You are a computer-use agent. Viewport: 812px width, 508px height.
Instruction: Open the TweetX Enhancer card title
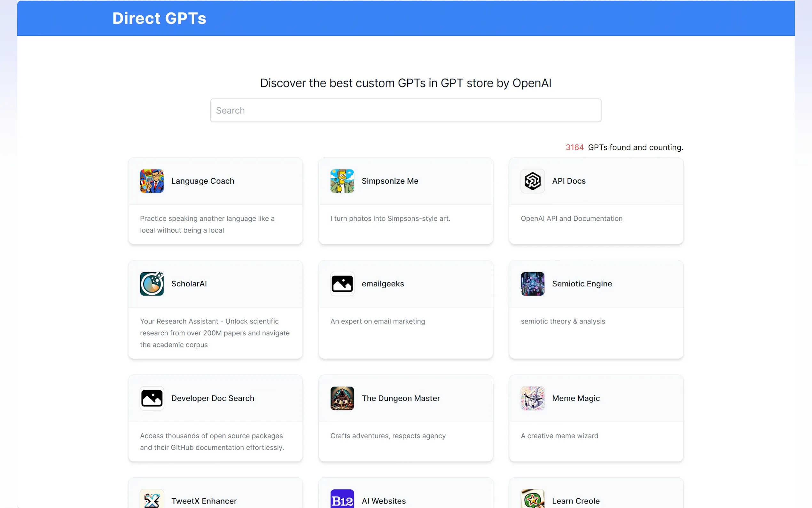(204, 501)
